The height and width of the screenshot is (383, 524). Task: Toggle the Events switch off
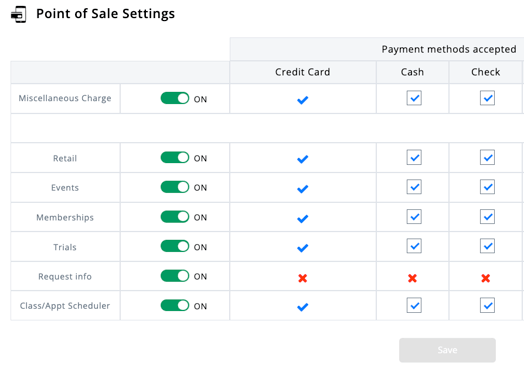pos(175,187)
